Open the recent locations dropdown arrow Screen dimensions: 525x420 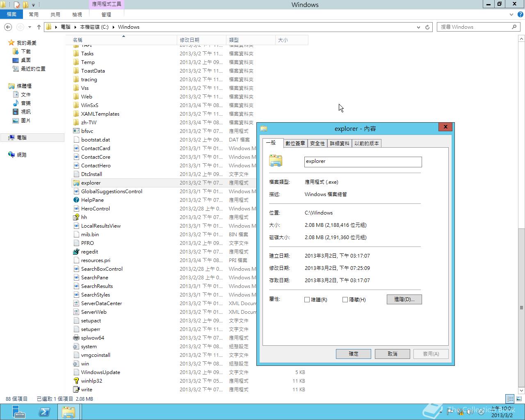click(30, 27)
